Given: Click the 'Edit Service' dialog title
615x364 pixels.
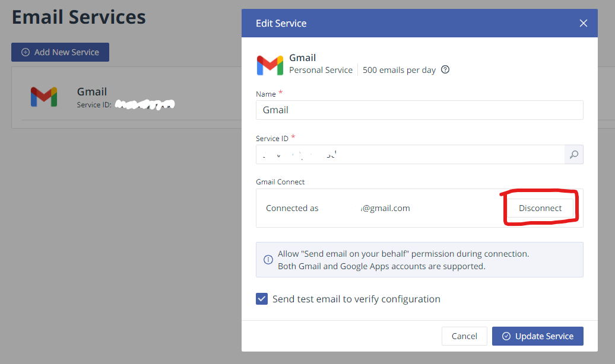Looking at the screenshot, I should (x=281, y=24).
